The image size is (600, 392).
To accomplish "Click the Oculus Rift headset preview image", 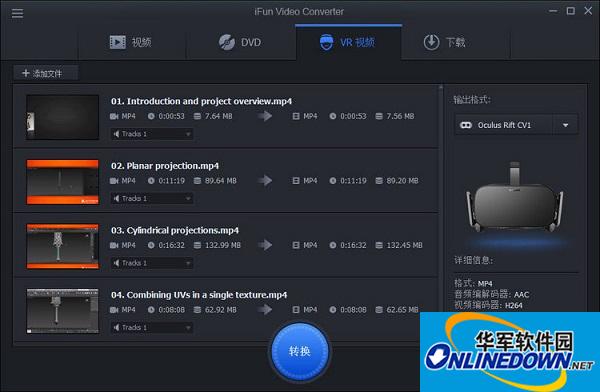I will pyautogui.click(x=515, y=197).
